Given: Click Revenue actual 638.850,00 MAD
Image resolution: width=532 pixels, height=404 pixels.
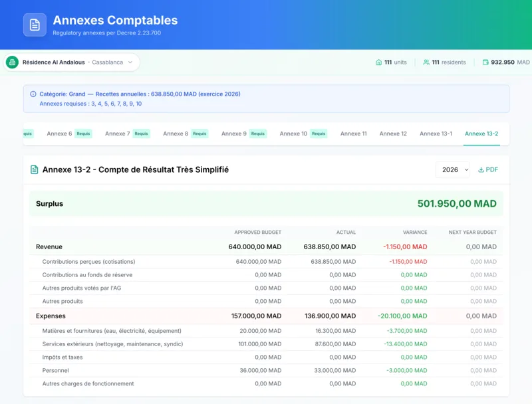Looking at the screenshot, I should tap(329, 247).
